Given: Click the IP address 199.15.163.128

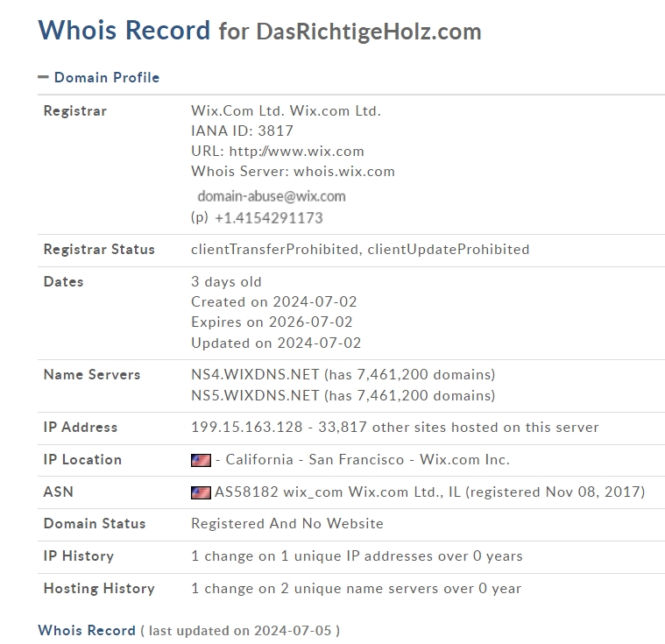Looking at the screenshot, I should 247,428.
